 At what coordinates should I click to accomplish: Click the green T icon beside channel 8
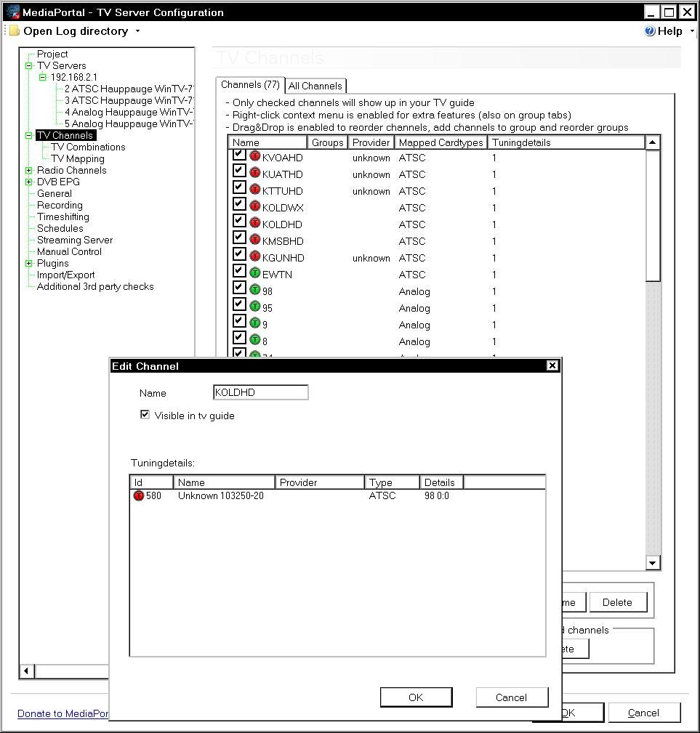255,340
